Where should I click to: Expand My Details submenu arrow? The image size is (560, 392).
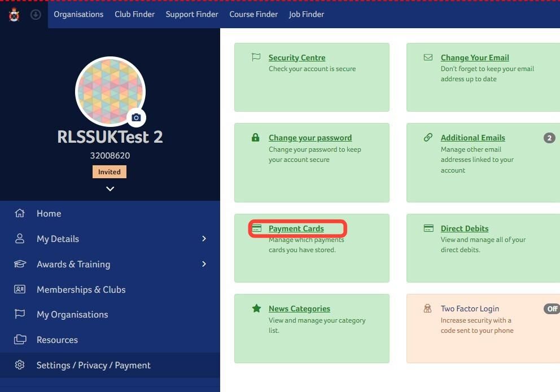[204, 238]
